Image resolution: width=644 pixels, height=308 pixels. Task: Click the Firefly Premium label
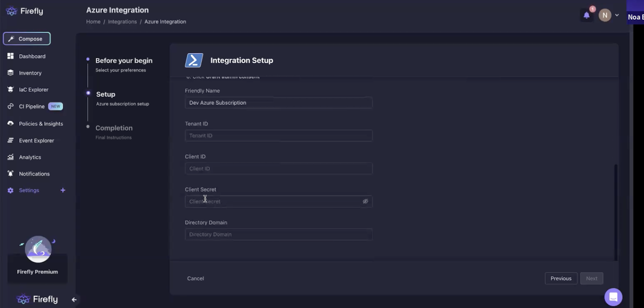pyautogui.click(x=37, y=272)
